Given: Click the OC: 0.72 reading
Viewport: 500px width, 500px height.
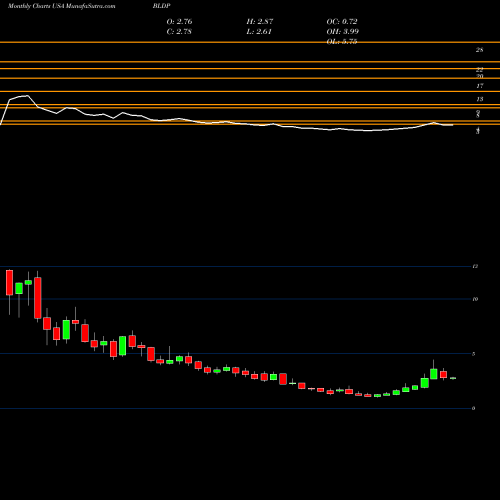Looking at the screenshot, I should 342,21.
